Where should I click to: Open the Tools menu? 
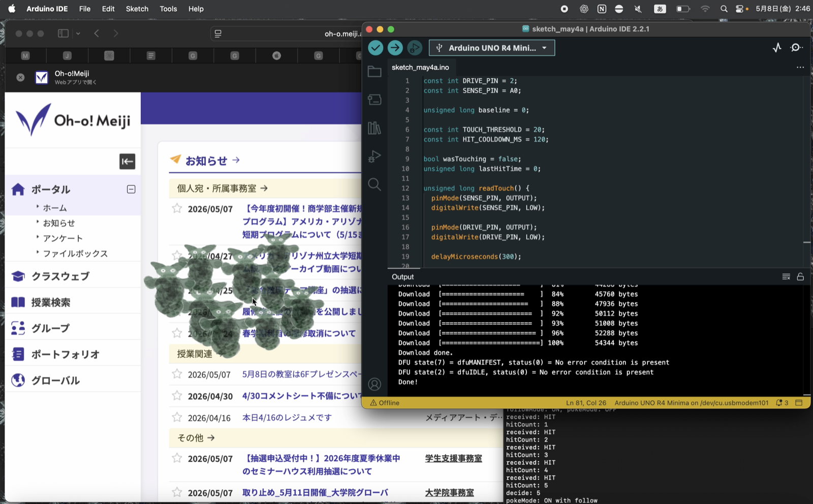[168, 9]
